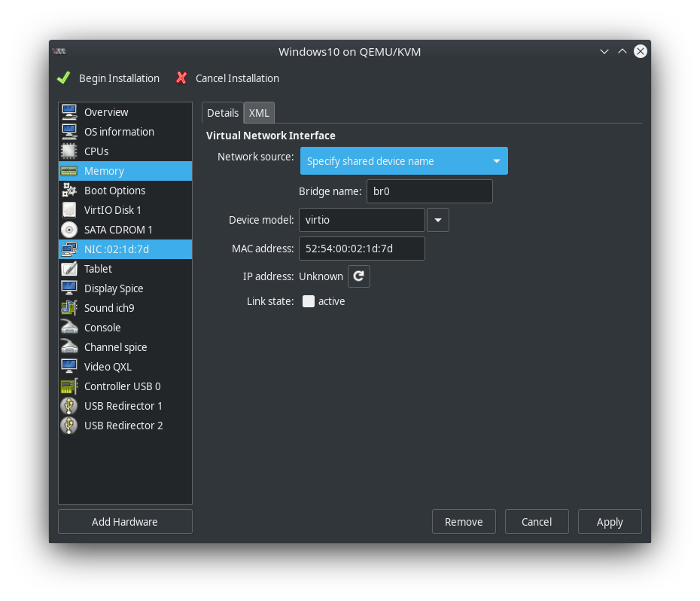Focus the Bridge name field

(x=430, y=192)
